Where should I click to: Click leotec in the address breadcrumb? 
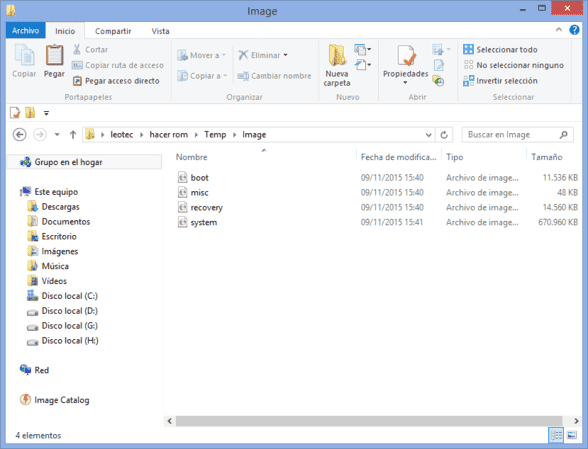(122, 135)
